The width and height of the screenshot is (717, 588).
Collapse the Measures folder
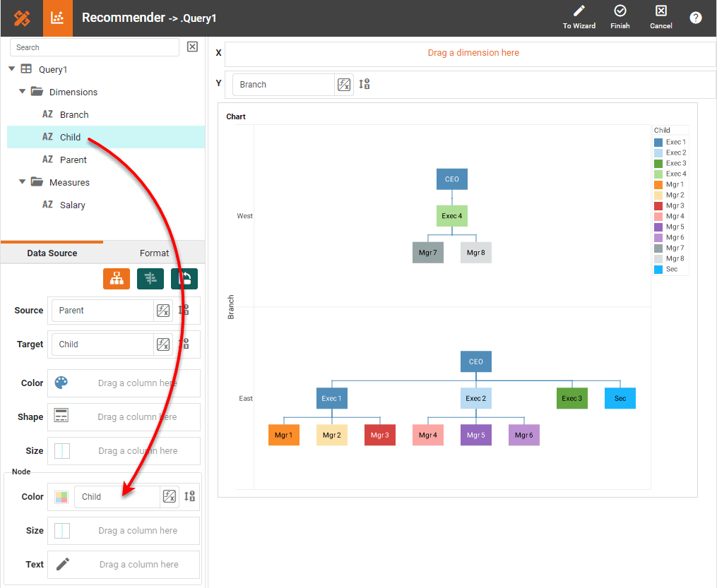[23, 182]
